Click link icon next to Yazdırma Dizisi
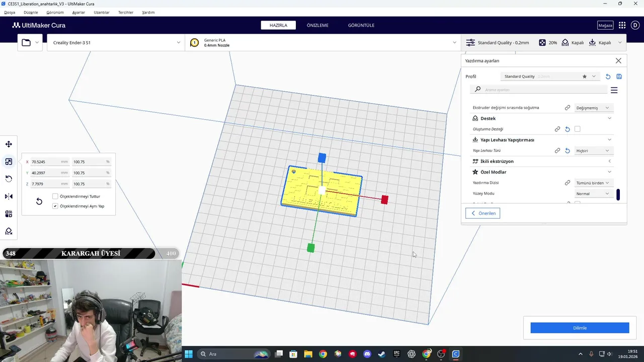The image size is (644, 362). (568, 183)
